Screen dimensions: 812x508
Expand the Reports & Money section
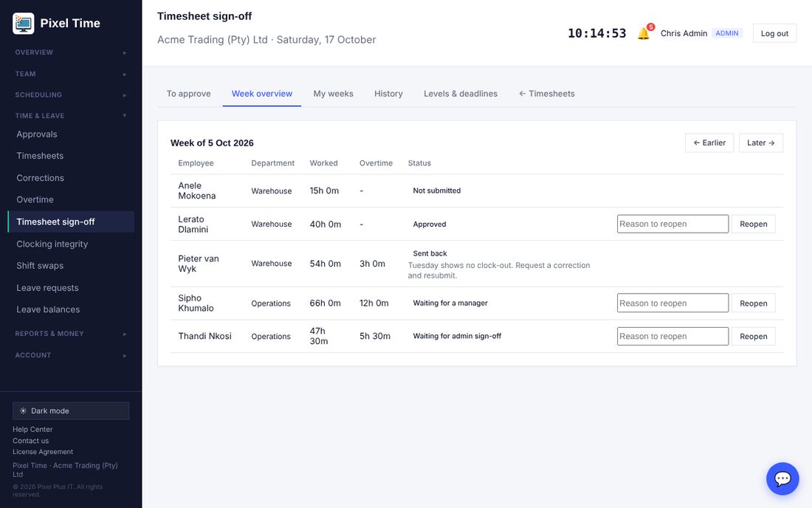tap(71, 334)
